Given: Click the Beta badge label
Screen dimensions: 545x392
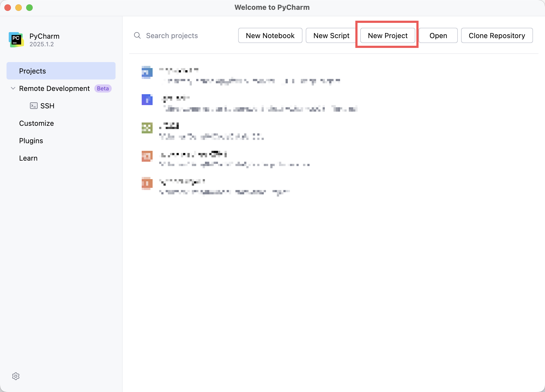Looking at the screenshot, I should coord(103,88).
